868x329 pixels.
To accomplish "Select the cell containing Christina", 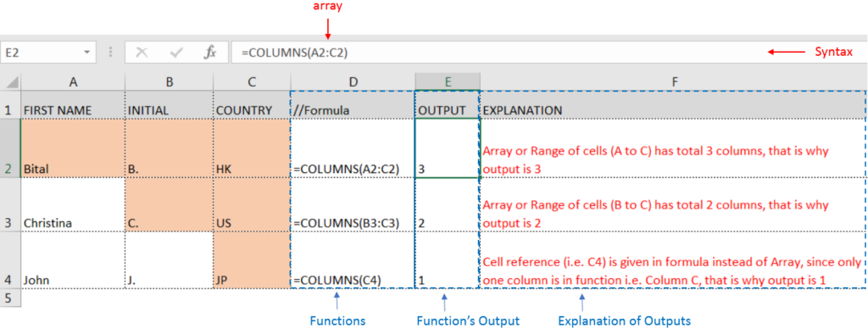I will [x=73, y=205].
